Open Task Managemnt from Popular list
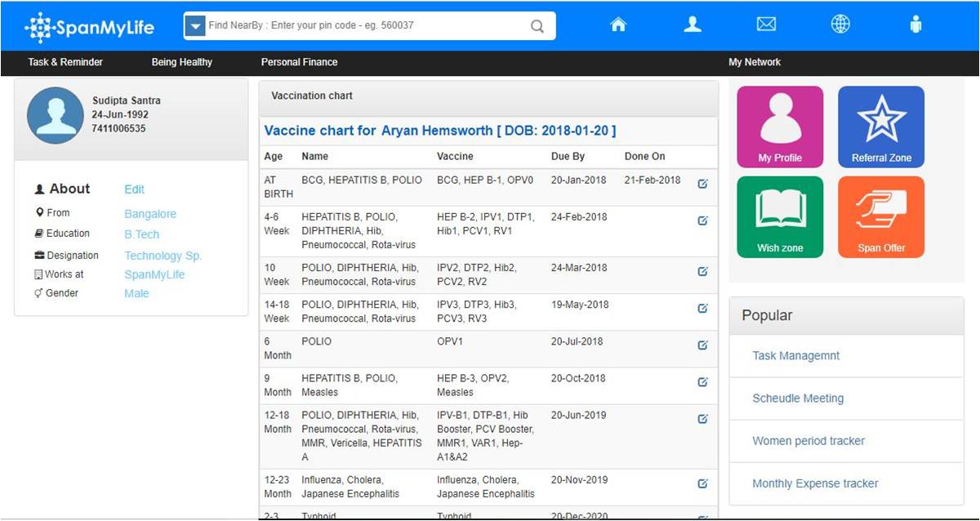Screen dimensions: 980x521 [x=795, y=356]
